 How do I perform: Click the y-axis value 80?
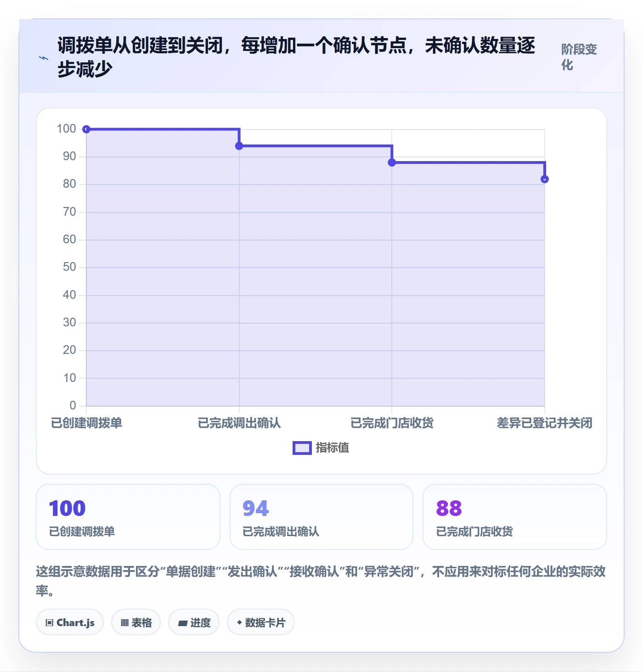69,184
